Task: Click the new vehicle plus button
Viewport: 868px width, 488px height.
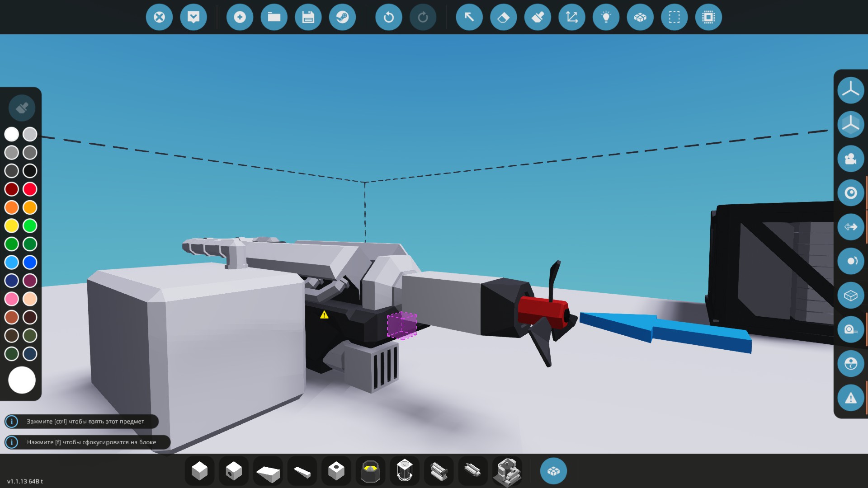Action: click(240, 17)
